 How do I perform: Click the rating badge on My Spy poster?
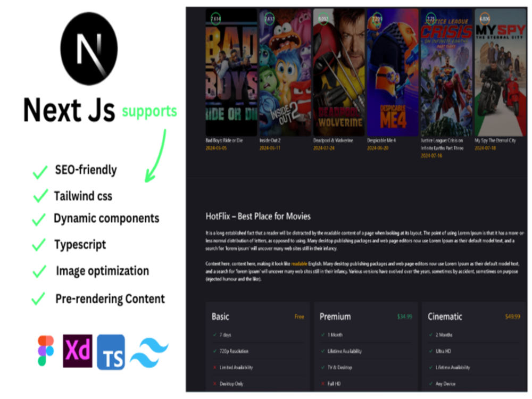coord(485,19)
